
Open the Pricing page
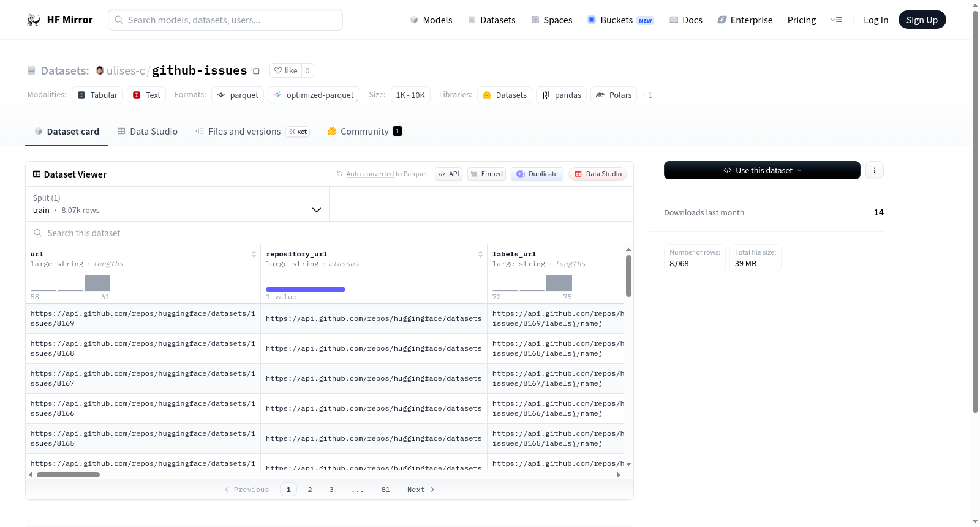(x=802, y=20)
